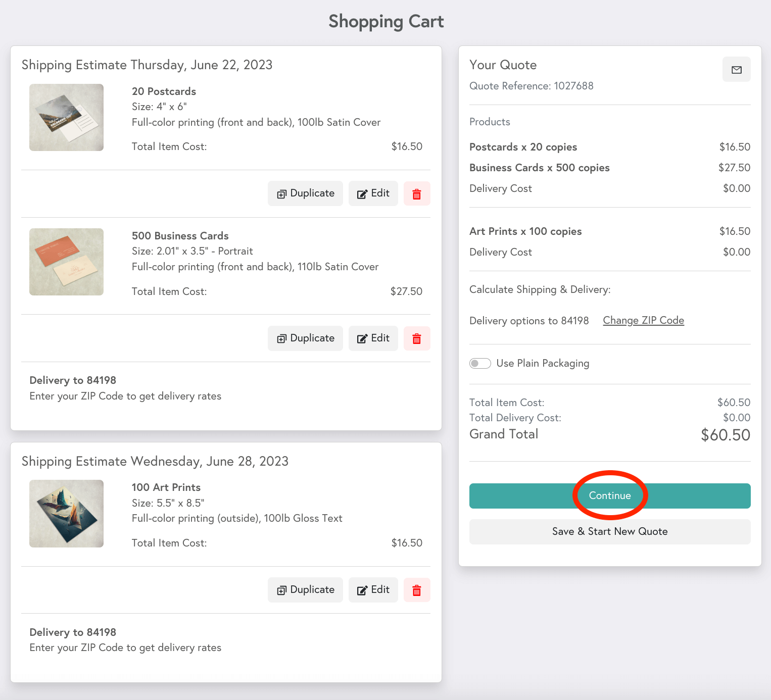Click Save & Start New Quote

610,531
